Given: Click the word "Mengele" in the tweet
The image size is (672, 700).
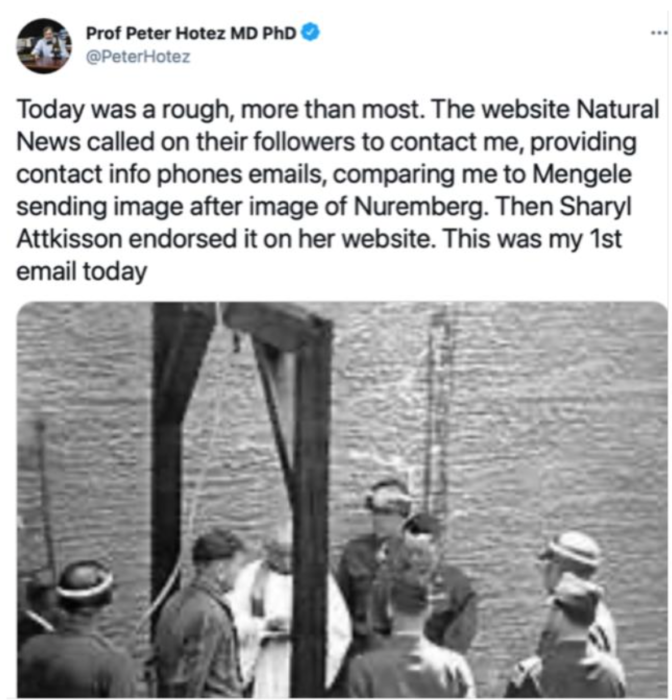Looking at the screenshot, I should pos(582,174).
